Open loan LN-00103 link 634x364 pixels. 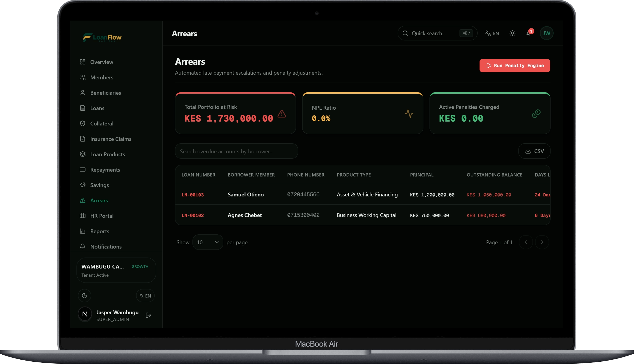pos(193,195)
